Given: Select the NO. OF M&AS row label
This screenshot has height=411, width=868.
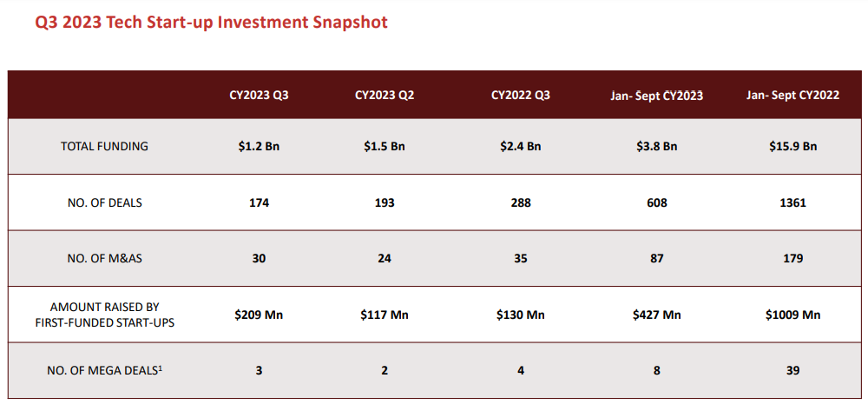Looking at the screenshot, I should (x=104, y=258).
